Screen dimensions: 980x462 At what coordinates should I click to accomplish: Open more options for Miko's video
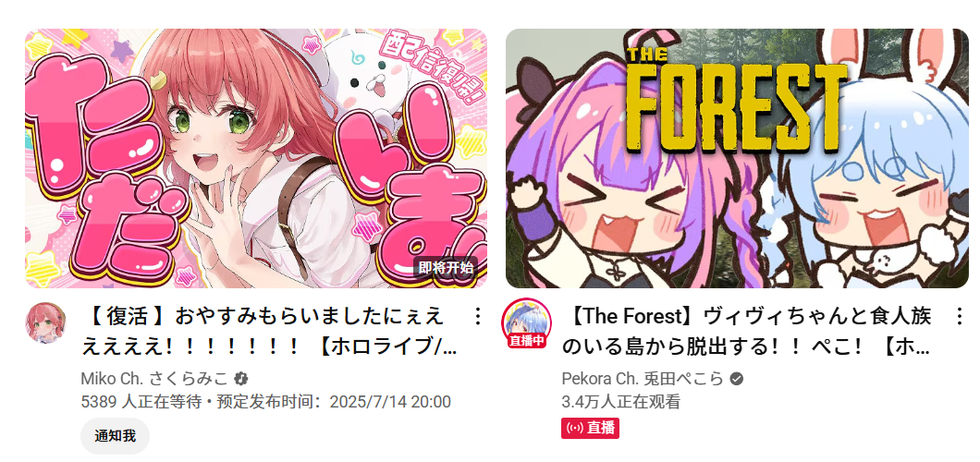(x=477, y=317)
